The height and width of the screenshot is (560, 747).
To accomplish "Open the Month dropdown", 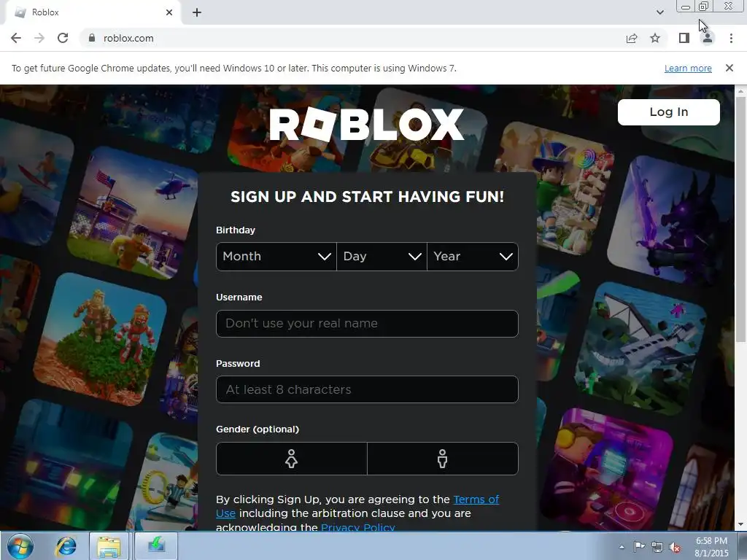I will click(x=276, y=257).
